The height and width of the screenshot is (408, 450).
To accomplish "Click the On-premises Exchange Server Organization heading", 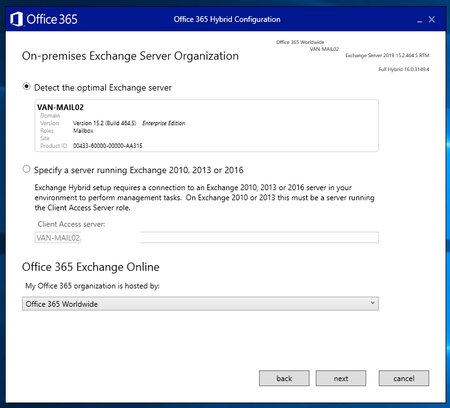I will tap(130, 56).
